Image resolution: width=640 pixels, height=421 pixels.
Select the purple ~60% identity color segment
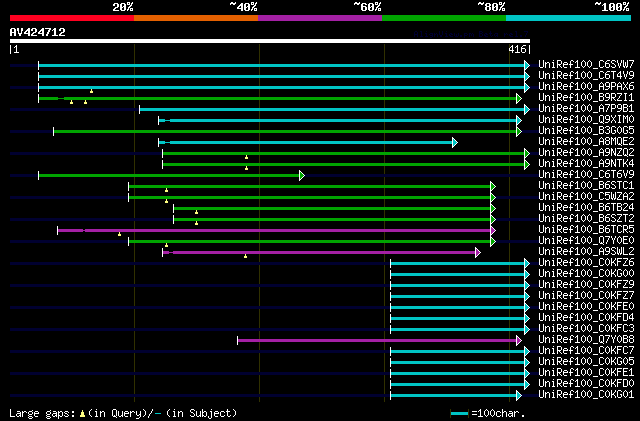[320, 18]
